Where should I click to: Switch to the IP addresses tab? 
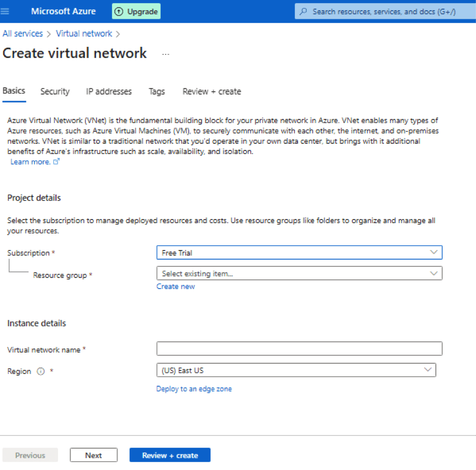point(109,91)
